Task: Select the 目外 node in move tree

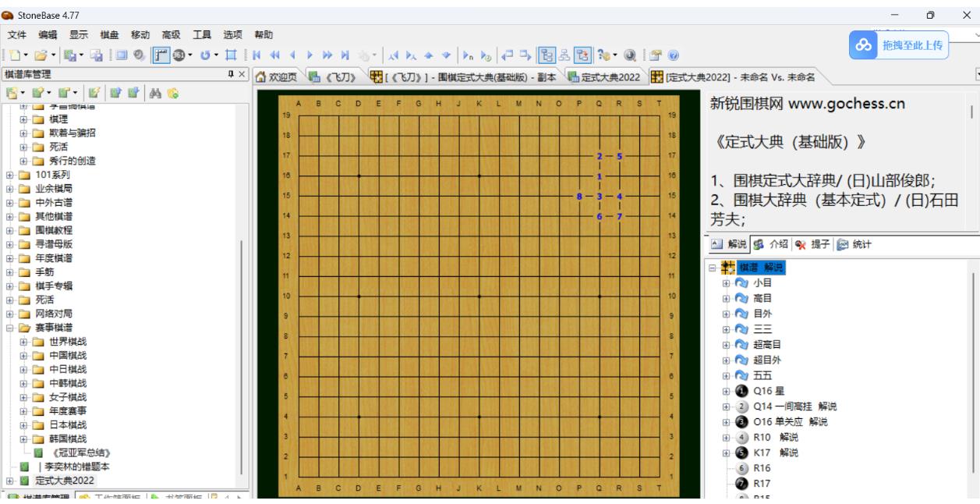Action: point(762,314)
